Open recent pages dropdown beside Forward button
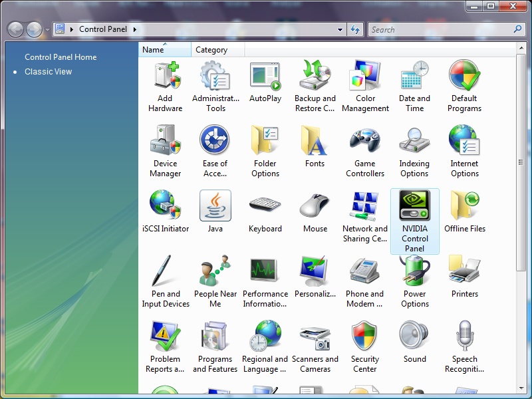532x399 pixels. click(47, 31)
